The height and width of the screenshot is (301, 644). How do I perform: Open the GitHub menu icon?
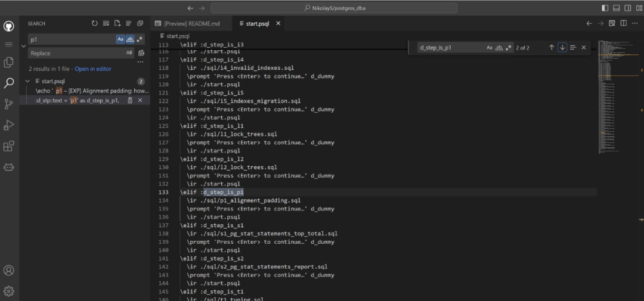(x=9, y=27)
